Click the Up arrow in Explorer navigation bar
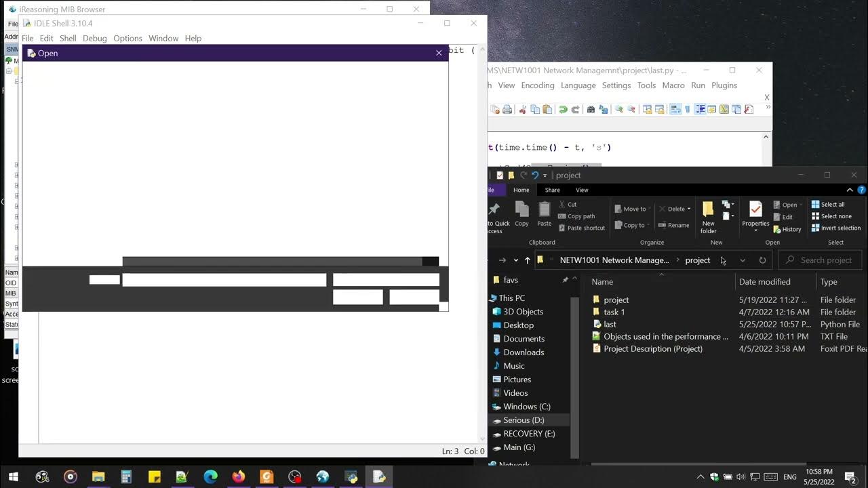Image resolution: width=868 pixels, height=488 pixels. pos(527,260)
